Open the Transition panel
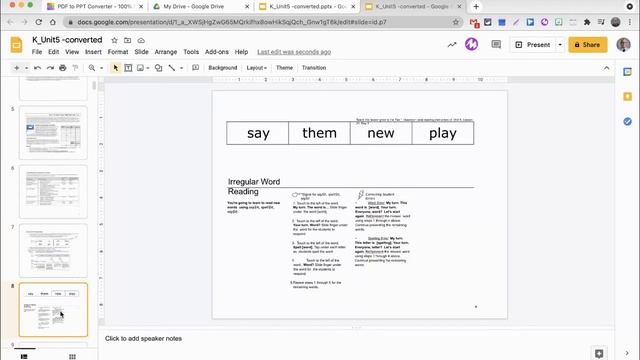 (x=314, y=68)
